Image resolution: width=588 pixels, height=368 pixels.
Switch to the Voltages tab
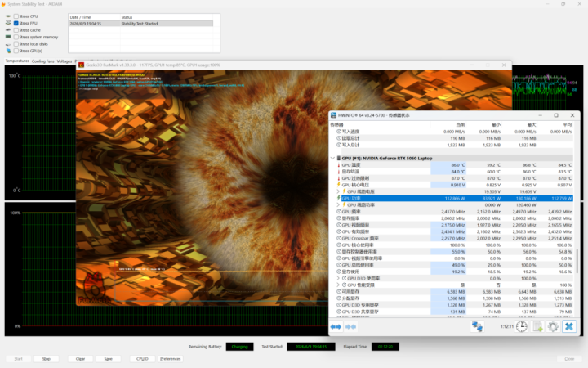point(65,61)
